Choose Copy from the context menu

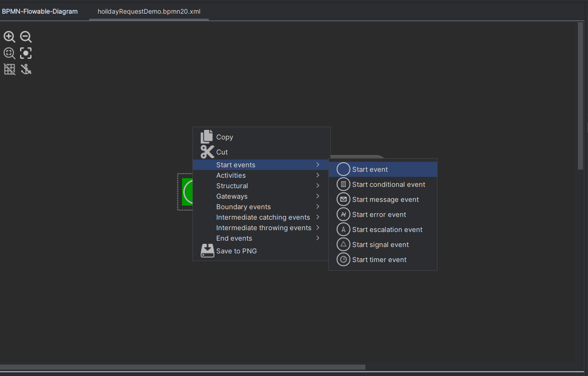[261, 137]
